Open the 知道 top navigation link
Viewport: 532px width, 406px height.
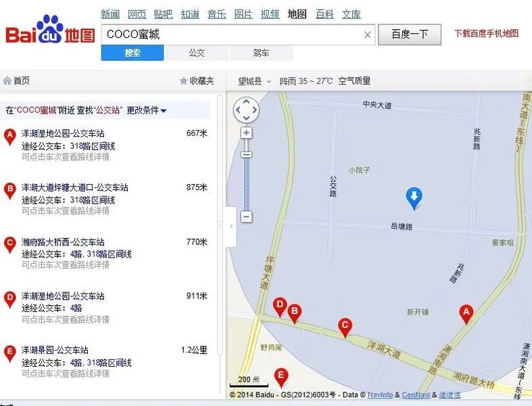(x=190, y=14)
